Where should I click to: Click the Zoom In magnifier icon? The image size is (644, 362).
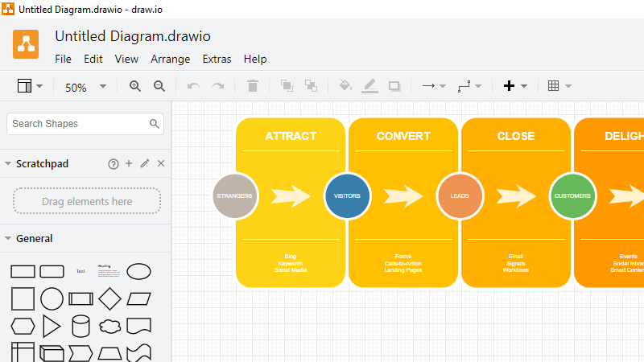[x=135, y=86]
